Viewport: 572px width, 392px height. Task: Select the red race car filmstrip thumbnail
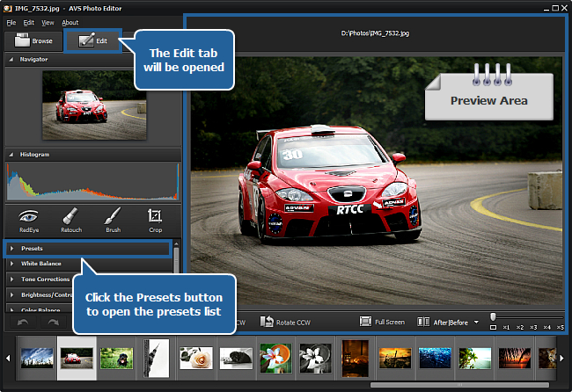coord(77,358)
